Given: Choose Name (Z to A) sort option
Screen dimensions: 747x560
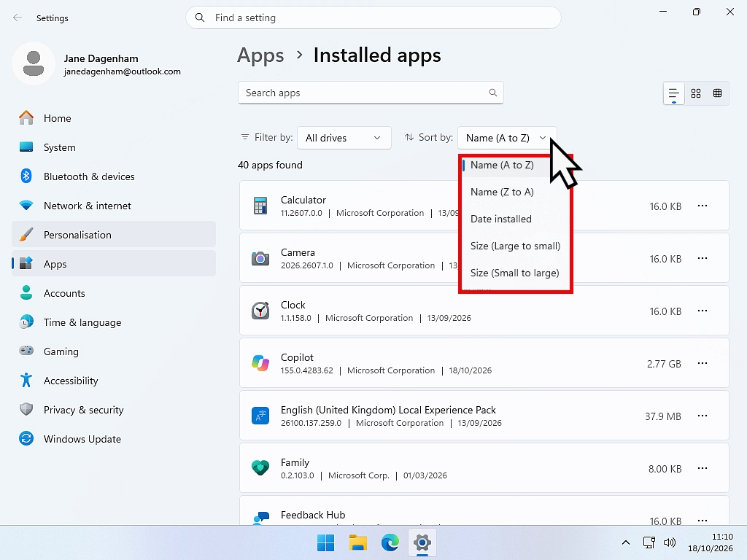Looking at the screenshot, I should coord(515,192).
